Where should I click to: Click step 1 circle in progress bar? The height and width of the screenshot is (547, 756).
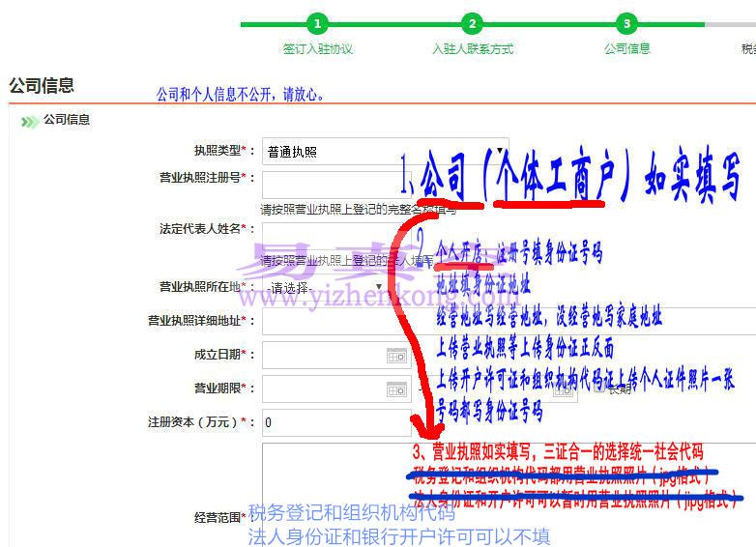pos(317,24)
